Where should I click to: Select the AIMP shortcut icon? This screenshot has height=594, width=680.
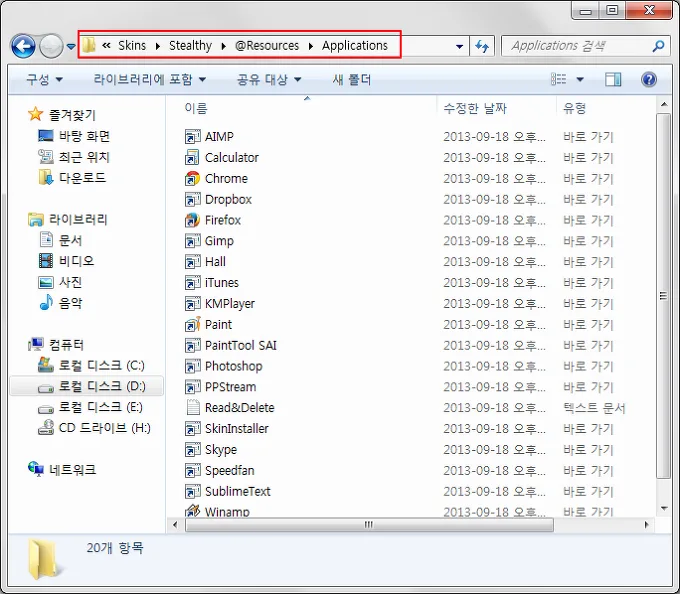[x=193, y=136]
